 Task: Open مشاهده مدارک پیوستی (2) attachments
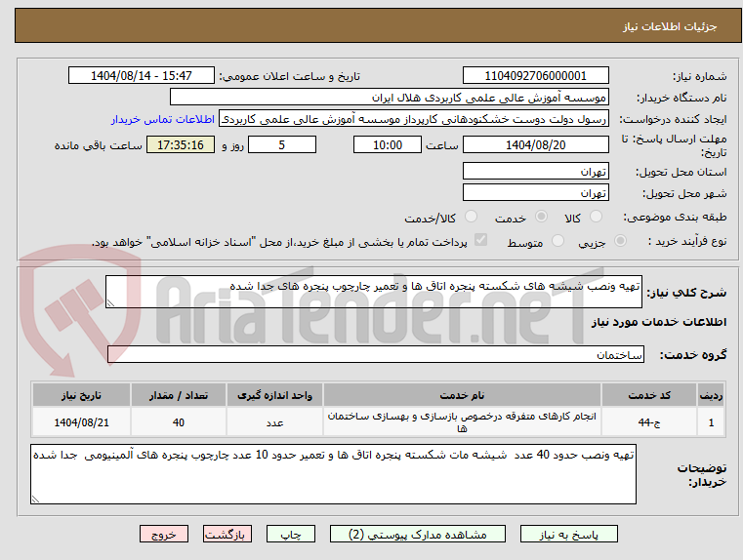click(418, 534)
